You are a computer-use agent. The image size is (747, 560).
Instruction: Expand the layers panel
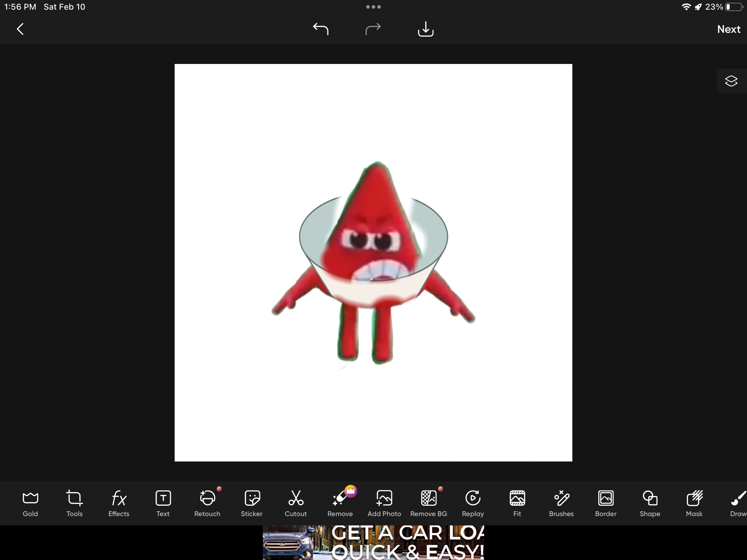tap(731, 81)
